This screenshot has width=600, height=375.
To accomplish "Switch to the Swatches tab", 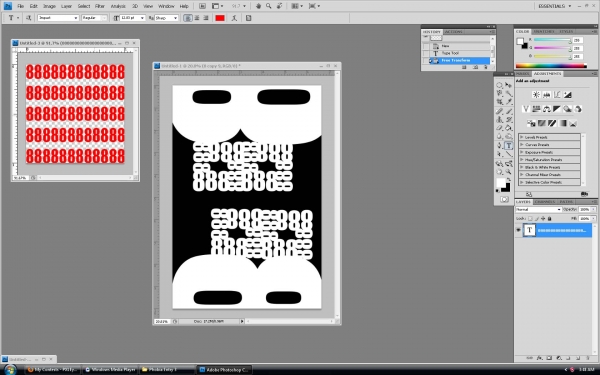I will click(544, 31).
